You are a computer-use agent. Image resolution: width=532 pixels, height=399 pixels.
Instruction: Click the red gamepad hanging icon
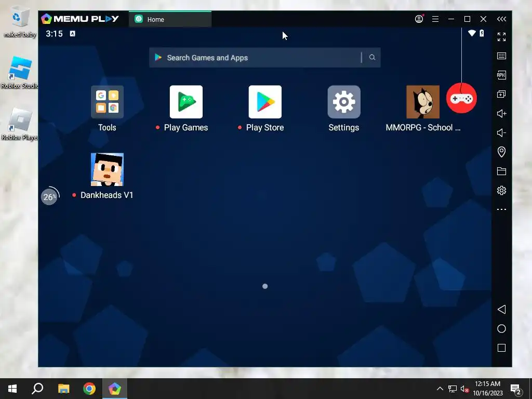(461, 98)
